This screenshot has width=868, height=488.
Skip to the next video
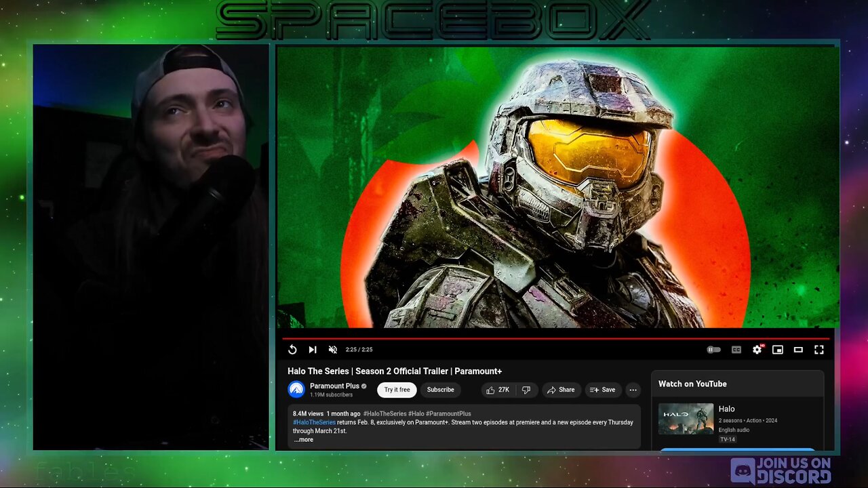[x=313, y=350]
